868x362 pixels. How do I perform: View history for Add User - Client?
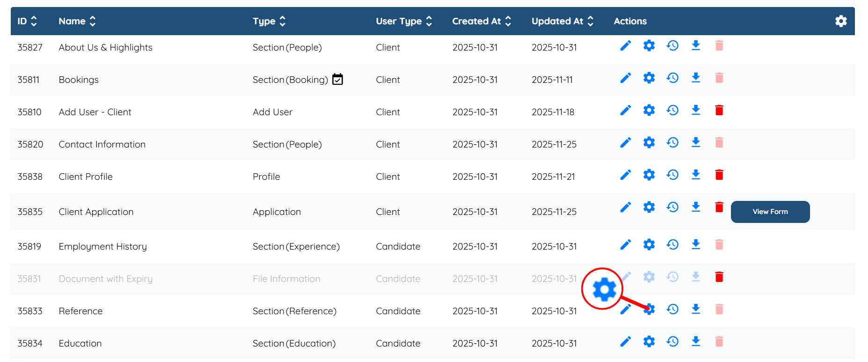673,110
